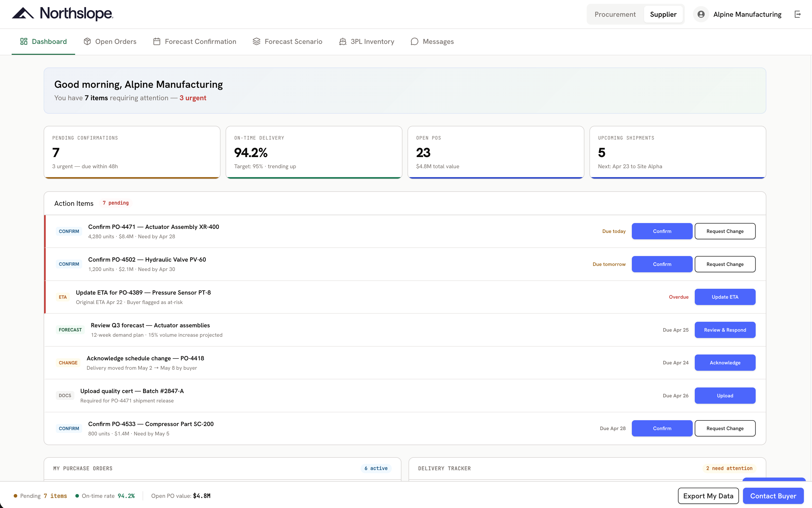Click Review & Respond for Q3 forecast

pos(725,330)
